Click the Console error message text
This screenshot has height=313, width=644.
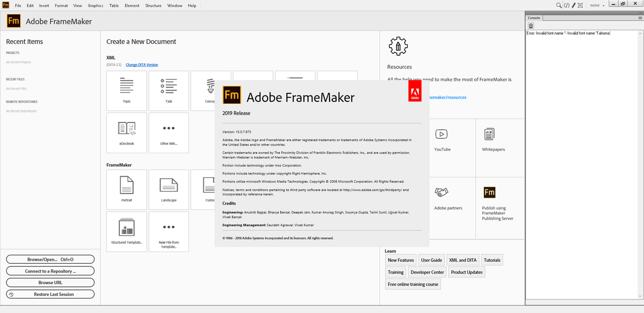569,33
